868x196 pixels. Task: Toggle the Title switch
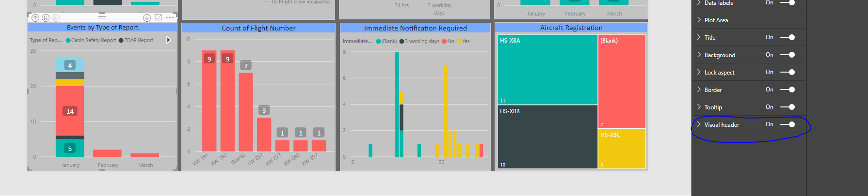click(788, 37)
